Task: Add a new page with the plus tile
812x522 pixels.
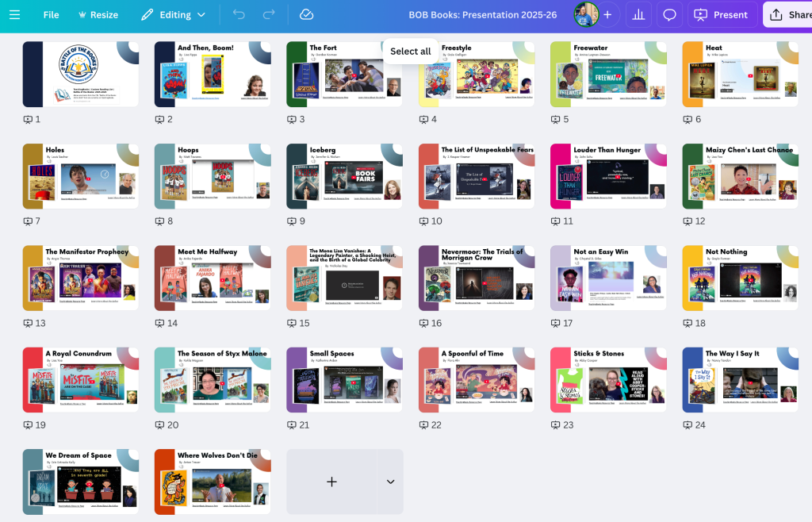Action: click(332, 482)
